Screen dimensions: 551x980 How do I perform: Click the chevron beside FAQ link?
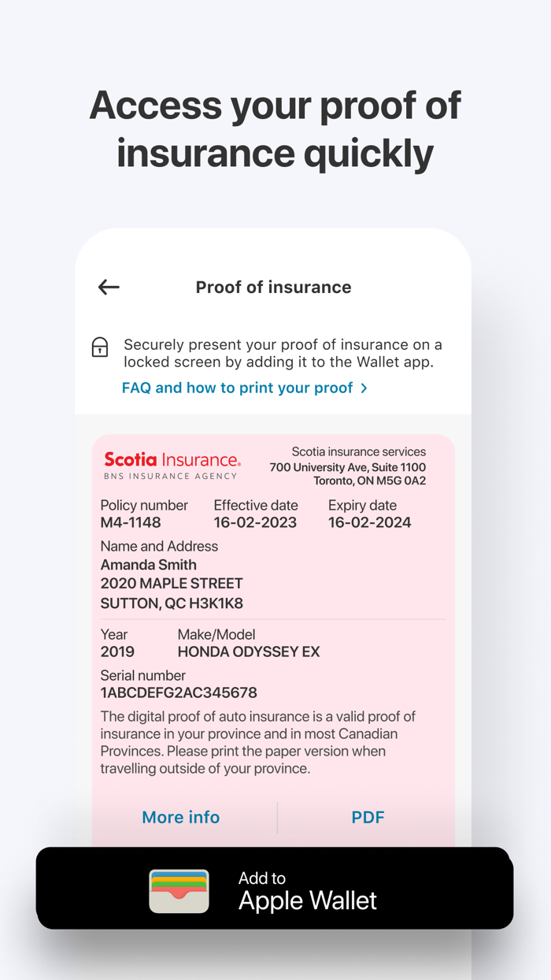(x=363, y=388)
